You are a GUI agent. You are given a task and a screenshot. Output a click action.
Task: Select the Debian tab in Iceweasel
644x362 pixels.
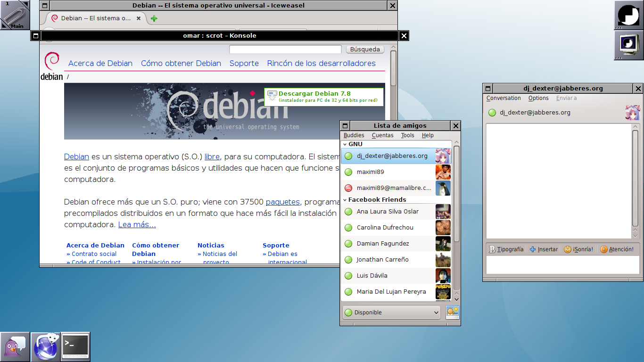(96, 18)
